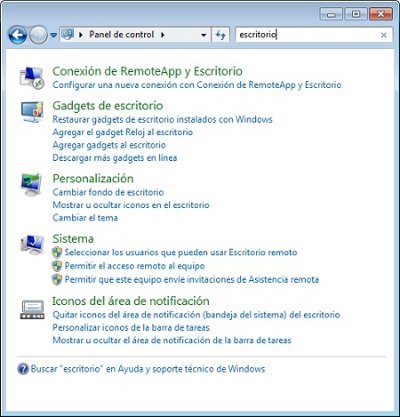This screenshot has height=417, width=400.
Task: Select Permitir el acceso remoto al equipo
Action: tap(135, 266)
